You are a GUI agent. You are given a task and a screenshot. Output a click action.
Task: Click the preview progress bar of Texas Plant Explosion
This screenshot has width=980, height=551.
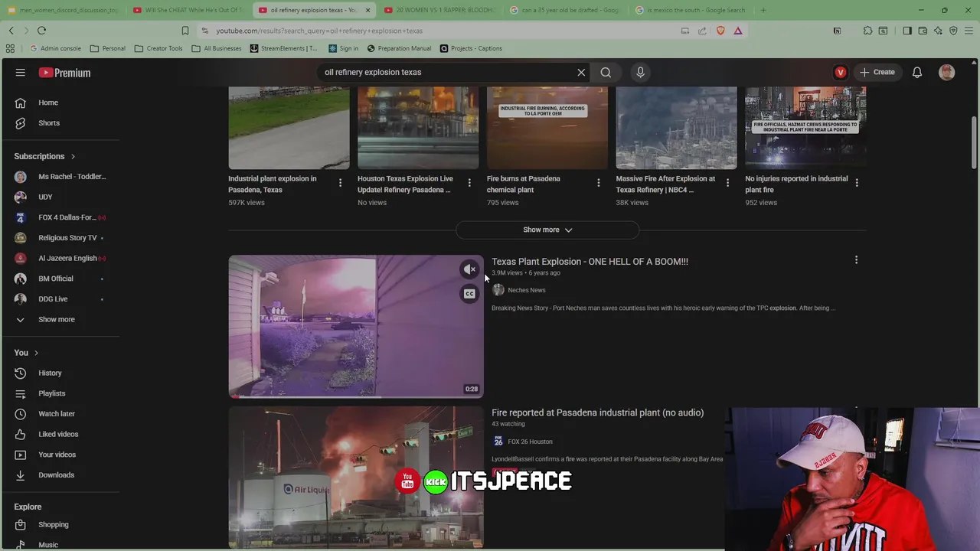(356, 396)
